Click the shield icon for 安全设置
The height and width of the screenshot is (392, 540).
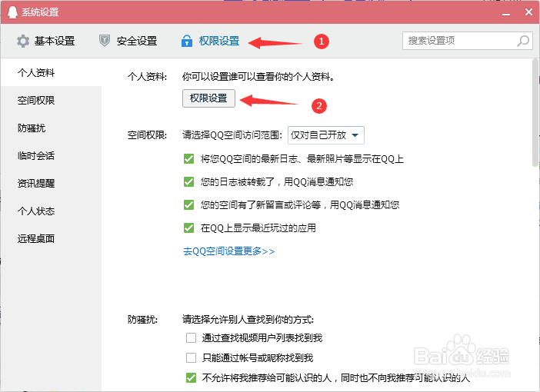point(105,41)
